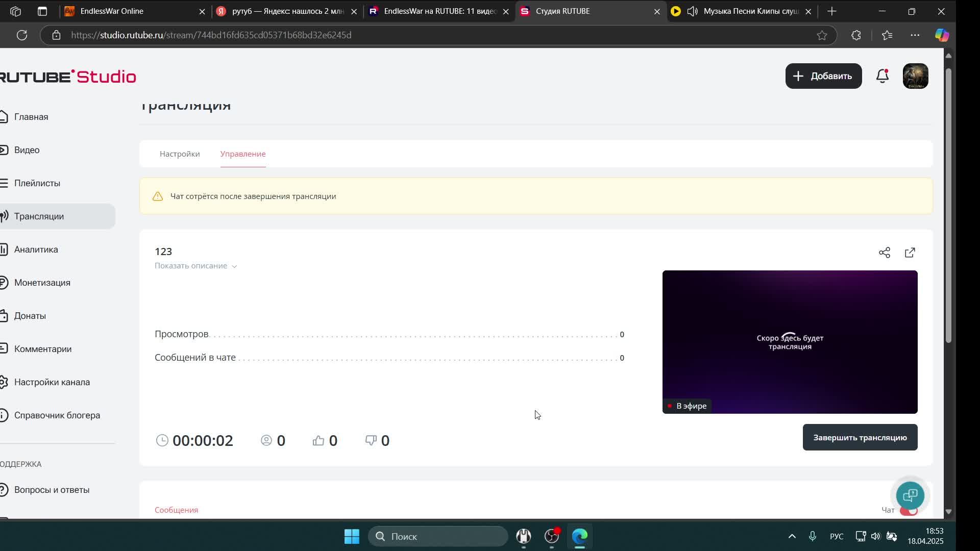
Task: Click the microphone tray icon
Action: (x=813, y=536)
